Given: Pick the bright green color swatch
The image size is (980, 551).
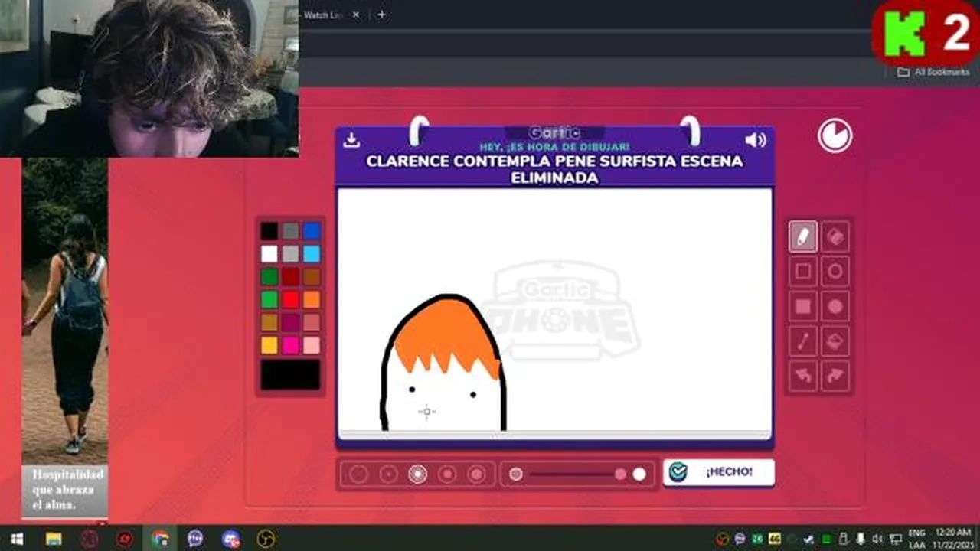Looking at the screenshot, I should pyautogui.click(x=269, y=299).
